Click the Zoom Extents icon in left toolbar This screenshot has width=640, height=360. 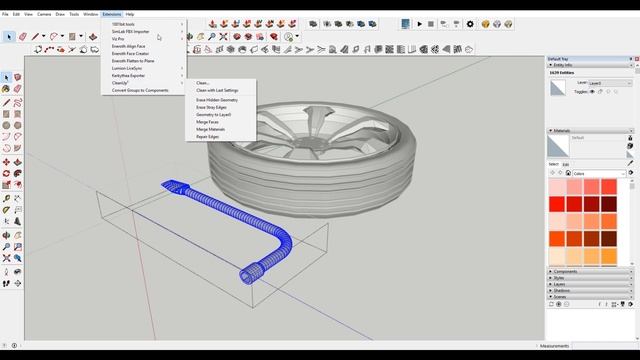pyautogui.click(x=6, y=258)
